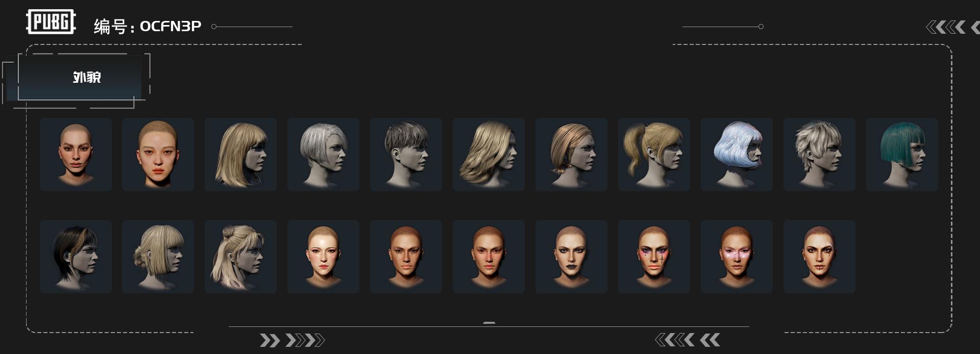
Task: Choose the dark gray undercut short hairstyle
Action: tap(406, 154)
